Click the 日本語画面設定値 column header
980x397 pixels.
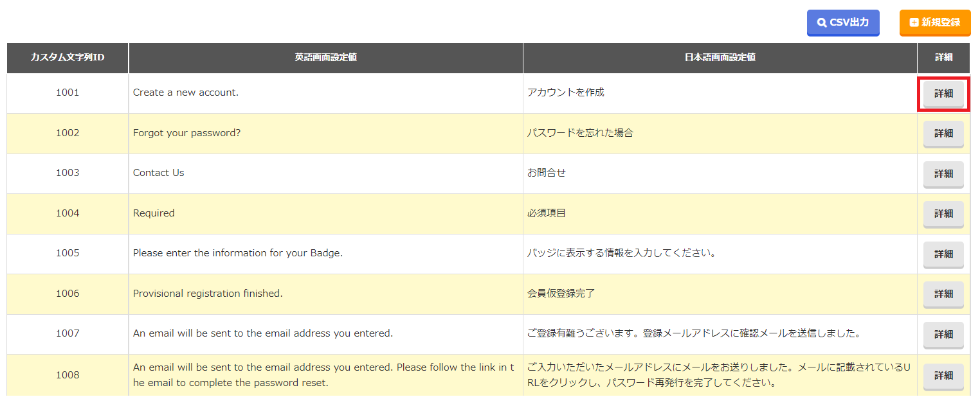(720, 58)
